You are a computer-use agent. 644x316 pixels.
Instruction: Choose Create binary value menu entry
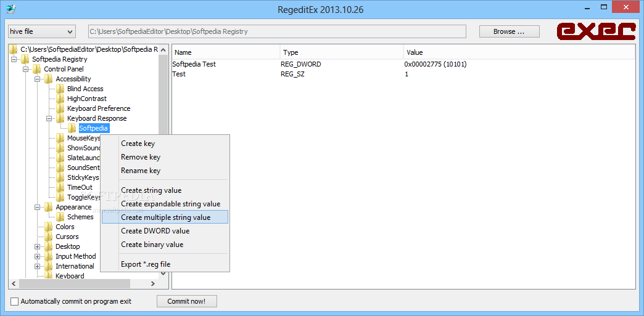165,245
